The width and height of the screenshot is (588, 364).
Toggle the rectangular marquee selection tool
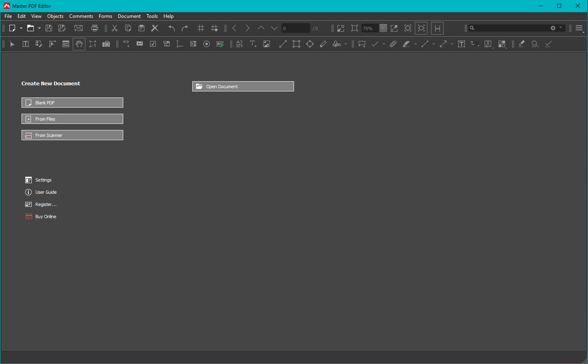click(93, 44)
